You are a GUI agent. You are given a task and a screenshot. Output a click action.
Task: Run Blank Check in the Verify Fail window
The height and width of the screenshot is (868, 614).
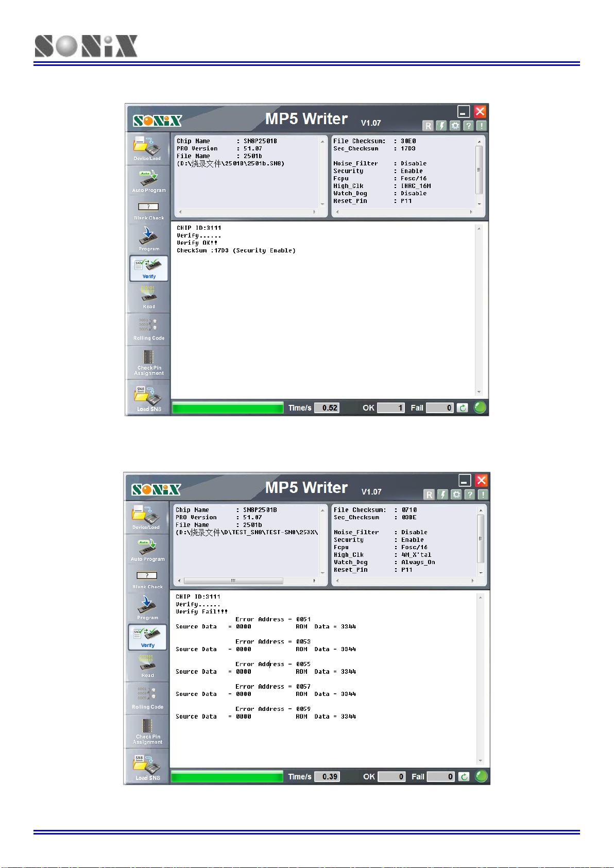(147, 580)
